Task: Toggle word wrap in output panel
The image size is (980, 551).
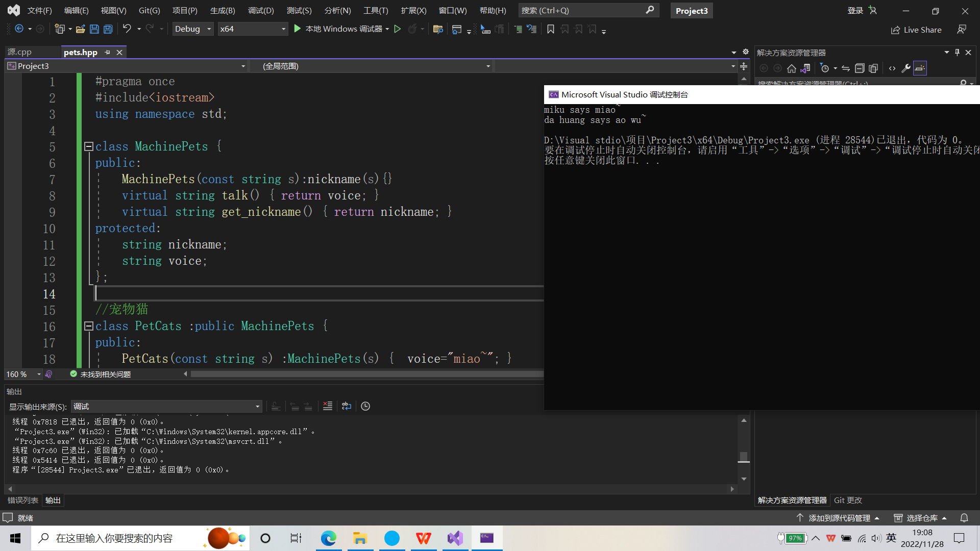Action: point(347,406)
